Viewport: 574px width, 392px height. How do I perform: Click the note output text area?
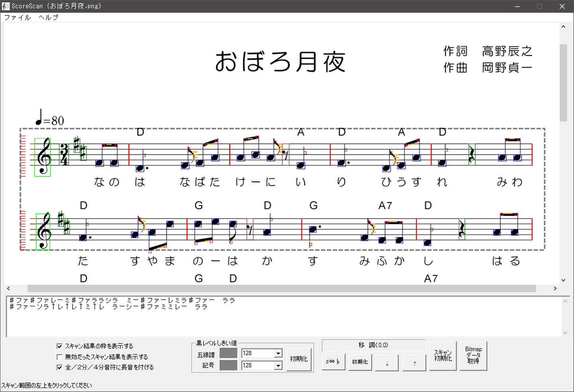tap(284, 317)
